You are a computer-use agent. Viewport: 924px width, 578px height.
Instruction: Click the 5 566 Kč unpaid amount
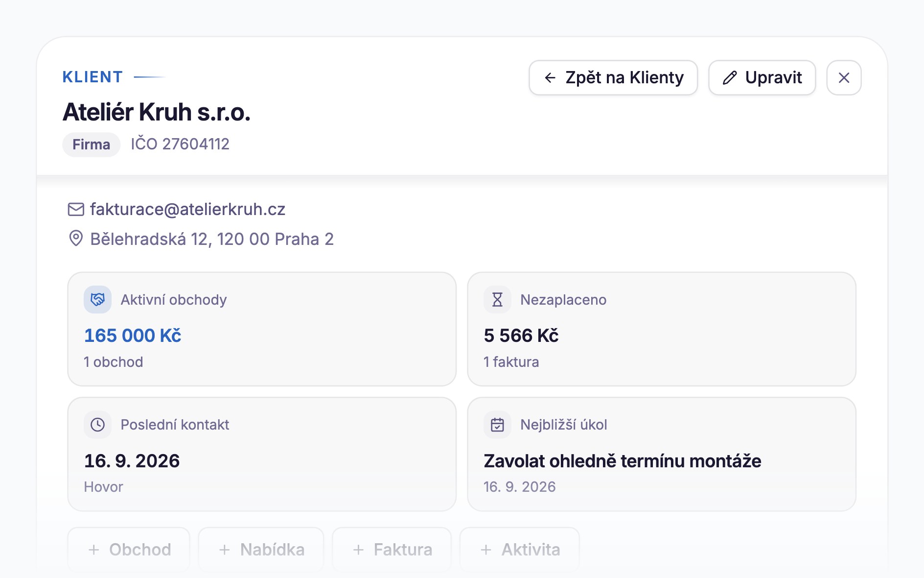coord(521,336)
